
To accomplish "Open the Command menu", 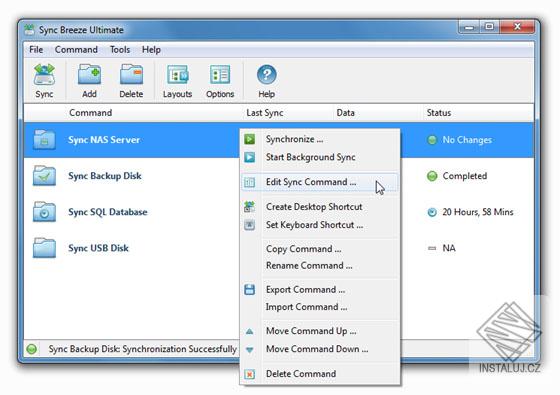I will (76, 50).
